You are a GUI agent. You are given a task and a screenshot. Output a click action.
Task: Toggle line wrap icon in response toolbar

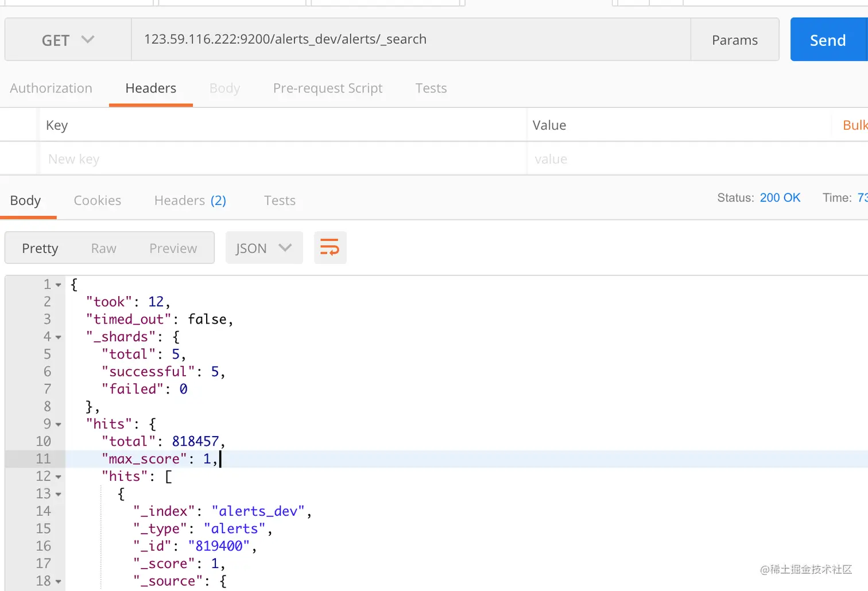330,248
